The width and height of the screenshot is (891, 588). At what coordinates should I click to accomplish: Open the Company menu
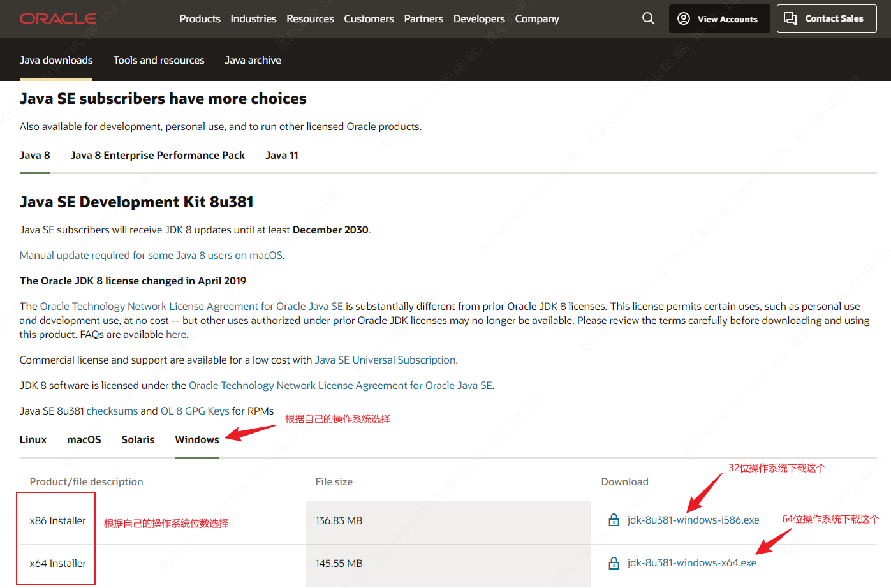[537, 19]
